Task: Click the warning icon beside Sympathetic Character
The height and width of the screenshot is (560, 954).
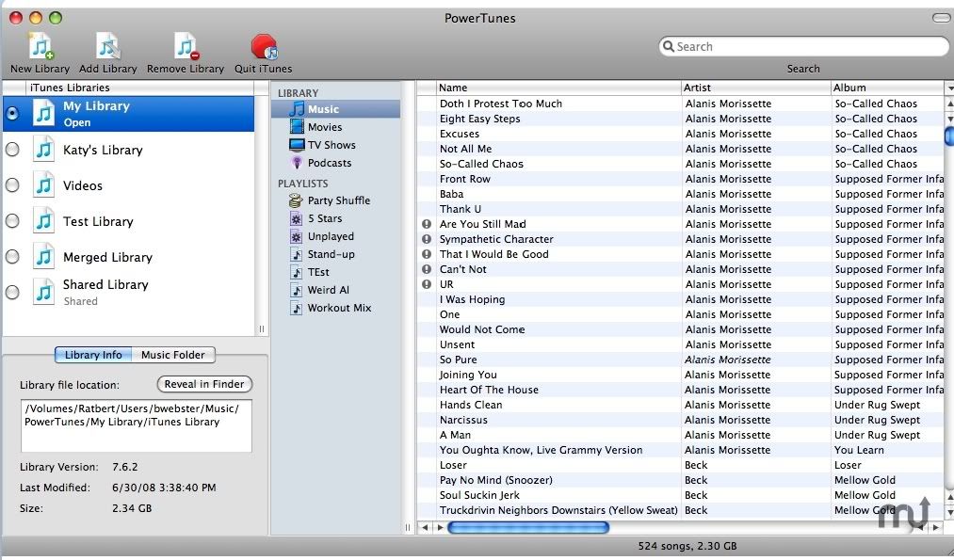Action: point(427,239)
